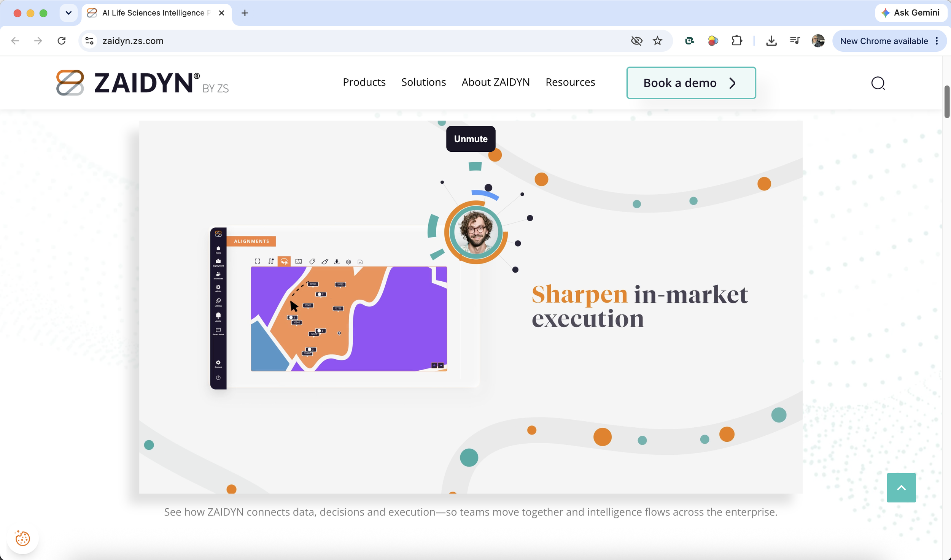Click the Unmute video button
Viewport: 951px width, 560px height.
471,139
